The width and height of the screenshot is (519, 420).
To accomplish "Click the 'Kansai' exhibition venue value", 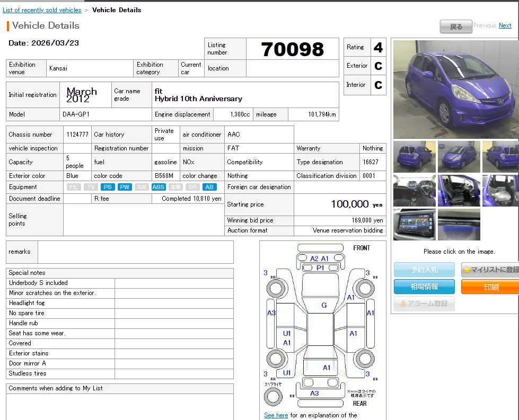I will 58,68.
